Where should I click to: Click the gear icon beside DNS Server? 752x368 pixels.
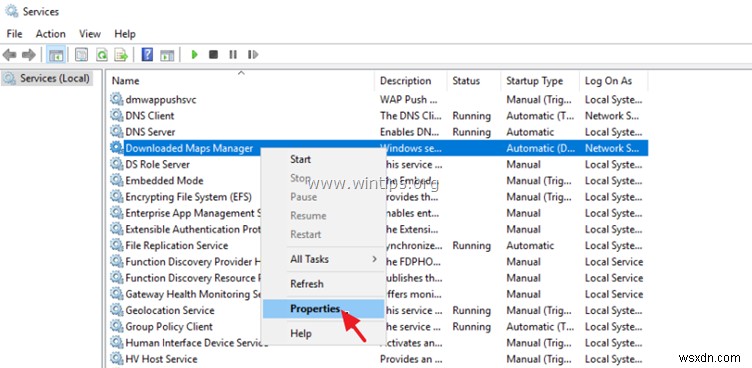click(x=116, y=131)
